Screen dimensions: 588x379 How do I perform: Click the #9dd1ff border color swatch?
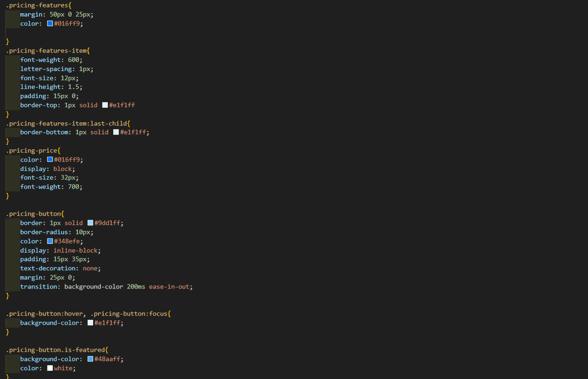pos(90,223)
